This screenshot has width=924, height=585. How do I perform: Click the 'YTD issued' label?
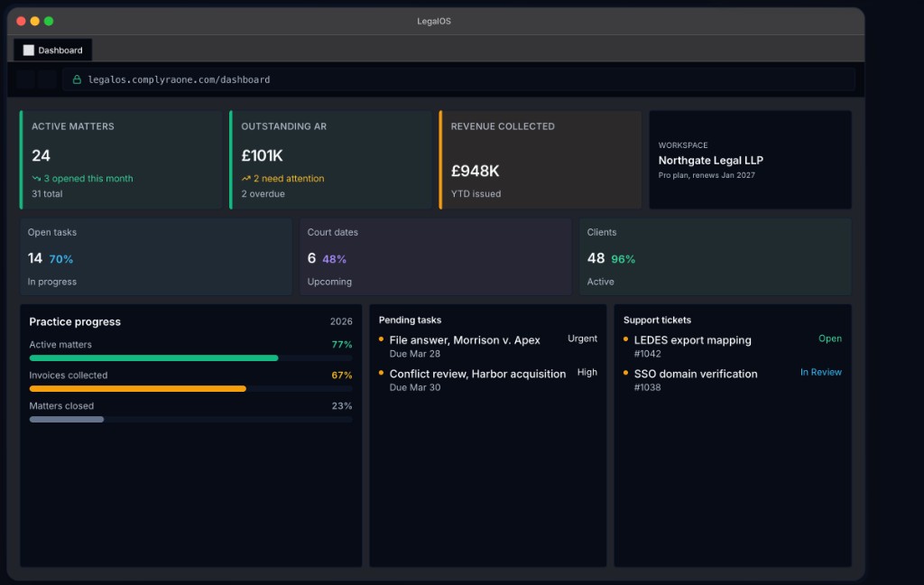click(476, 193)
